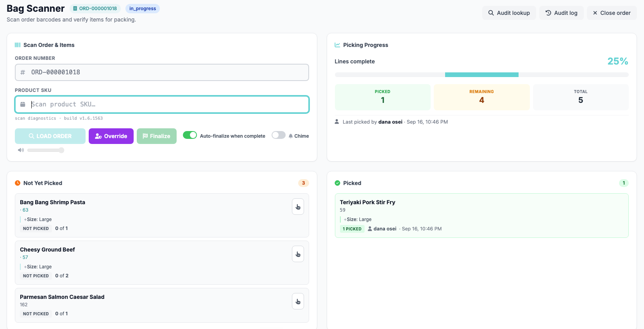Click the PICKED count tile
644x329 pixels.
click(x=383, y=97)
